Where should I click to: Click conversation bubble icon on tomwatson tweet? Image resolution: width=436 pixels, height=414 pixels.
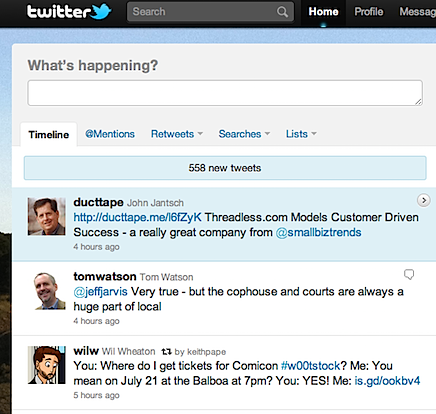click(409, 274)
